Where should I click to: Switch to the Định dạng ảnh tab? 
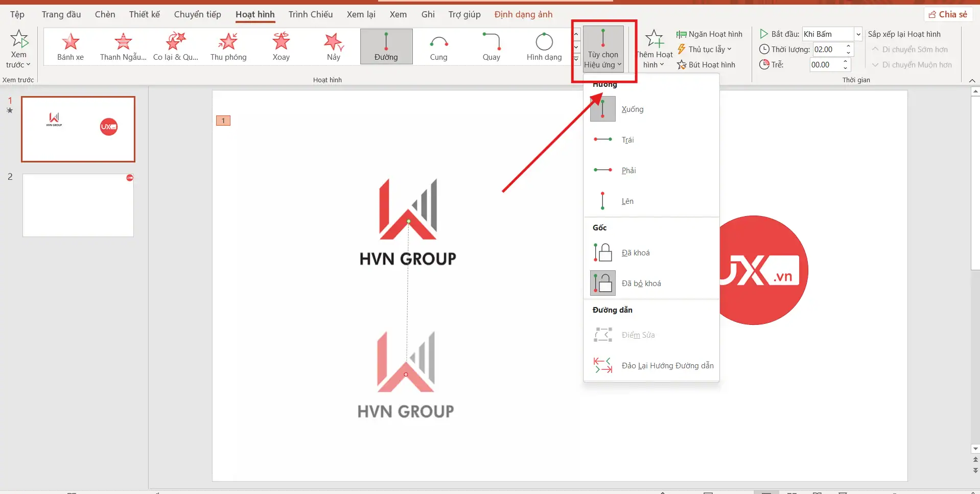524,14
